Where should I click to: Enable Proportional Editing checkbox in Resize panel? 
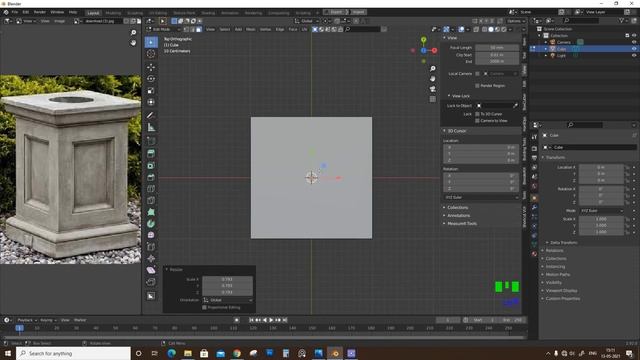click(x=204, y=307)
